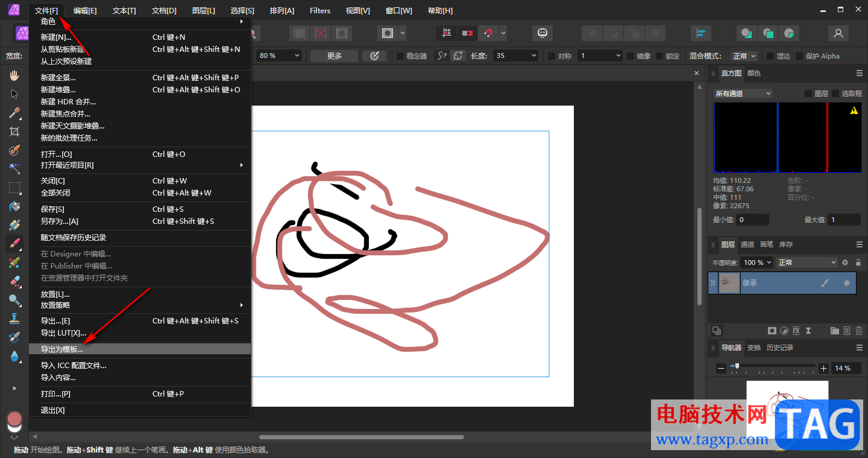
Task: Click the live filters hourglass icon
Action: click(809, 331)
